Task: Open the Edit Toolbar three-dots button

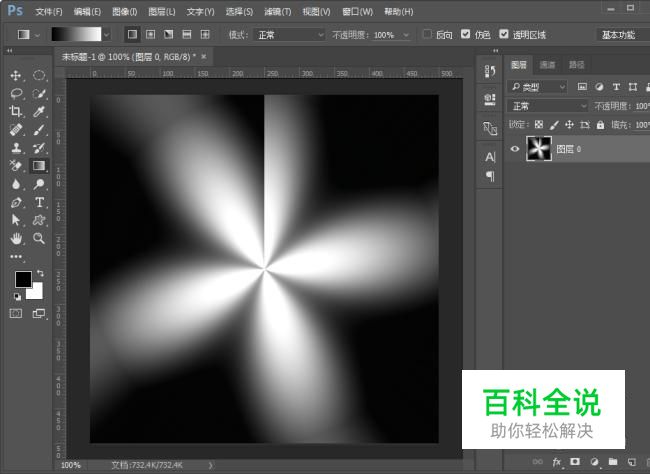Action: click(16, 256)
